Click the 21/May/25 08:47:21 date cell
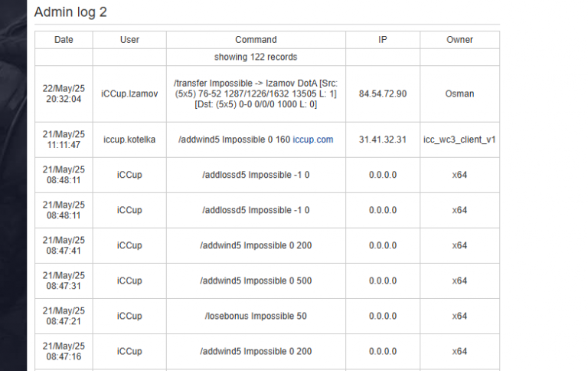The image size is (588, 371). point(64,316)
